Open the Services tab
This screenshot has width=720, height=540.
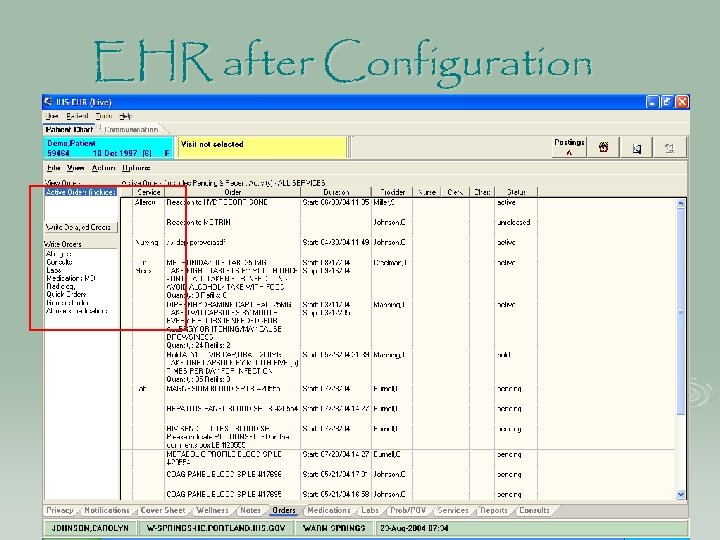tap(453, 510)
